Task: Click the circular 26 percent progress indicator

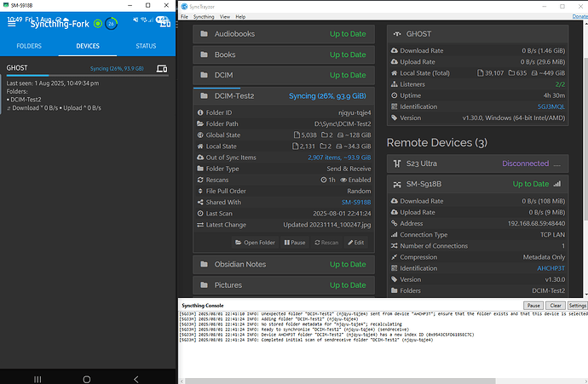Action: pyautogui.click(x=111, y=24)
